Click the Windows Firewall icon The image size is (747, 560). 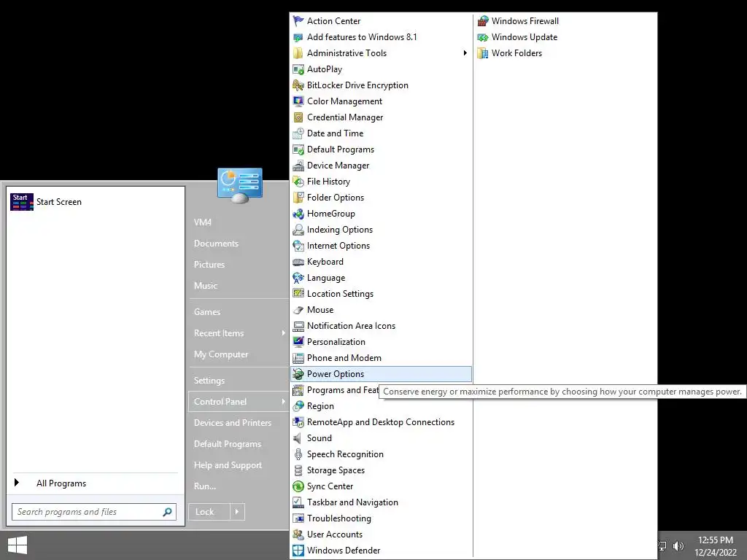[x=483, y=21]
